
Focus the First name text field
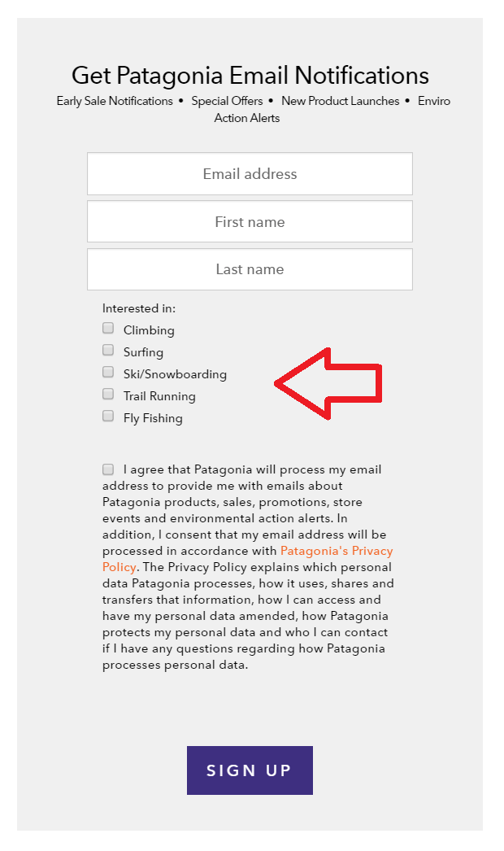click(x=250, y=221)
